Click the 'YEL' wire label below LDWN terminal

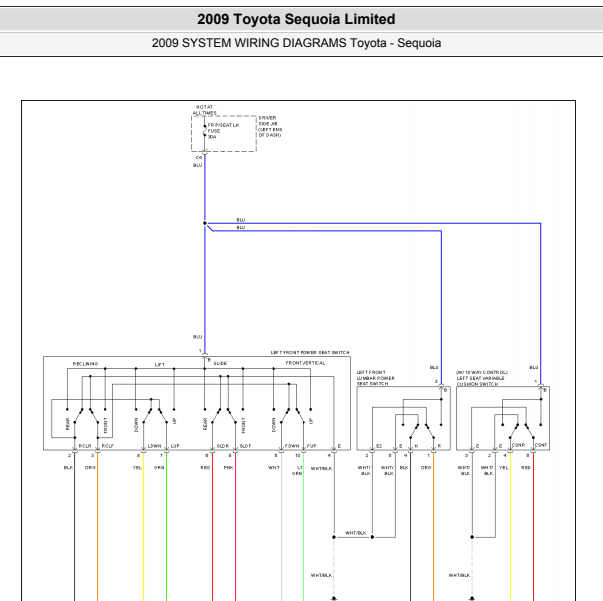137,468
